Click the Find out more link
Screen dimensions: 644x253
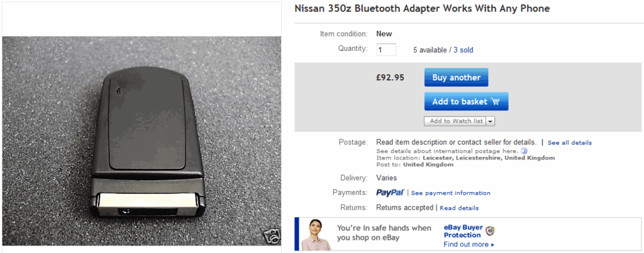click(x=469, y=244)
